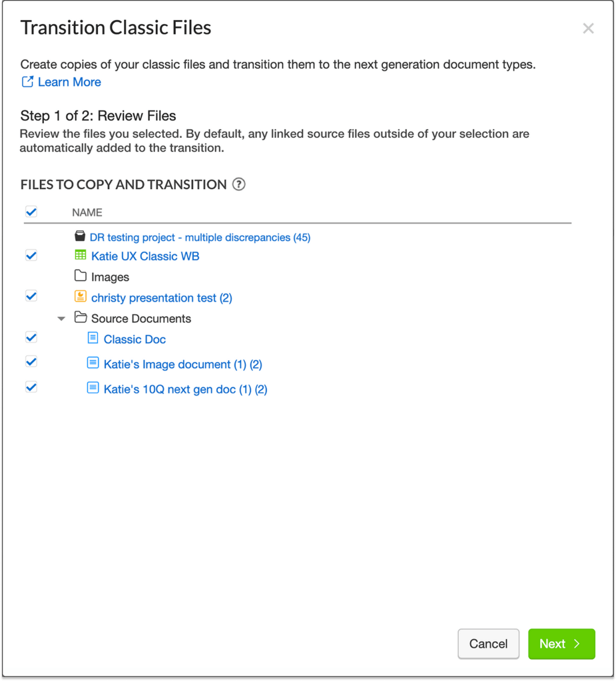Image resolution: width=616 pixels, height=681 pixels.
Task: Click the project box icon beside DR testing project
Action: point(80,236)
